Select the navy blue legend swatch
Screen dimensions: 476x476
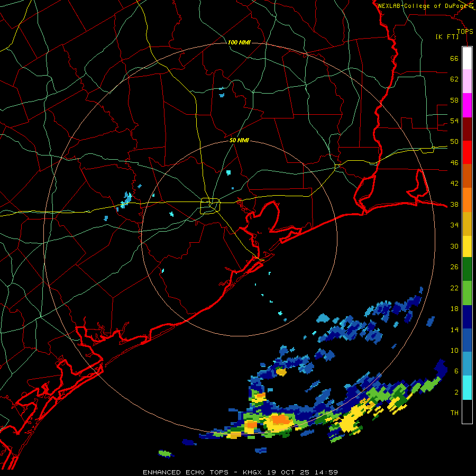467,317
